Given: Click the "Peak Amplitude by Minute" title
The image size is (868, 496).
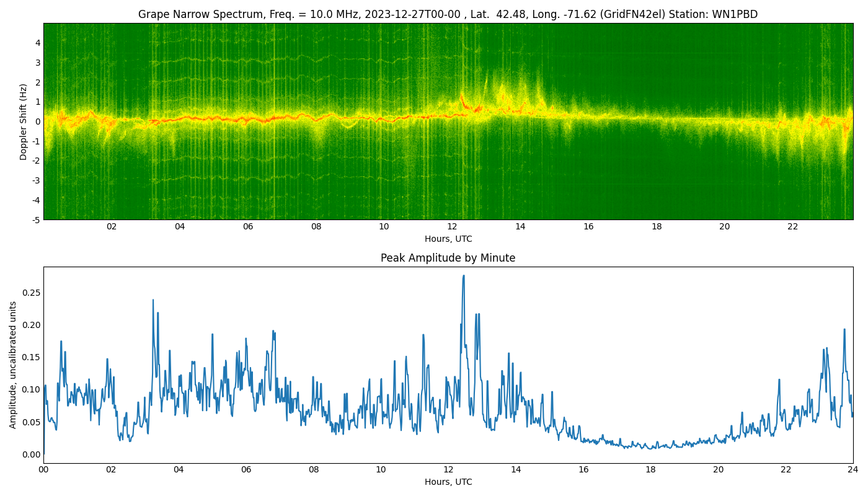Looking at the screenshot, I should tap(448, 258).
